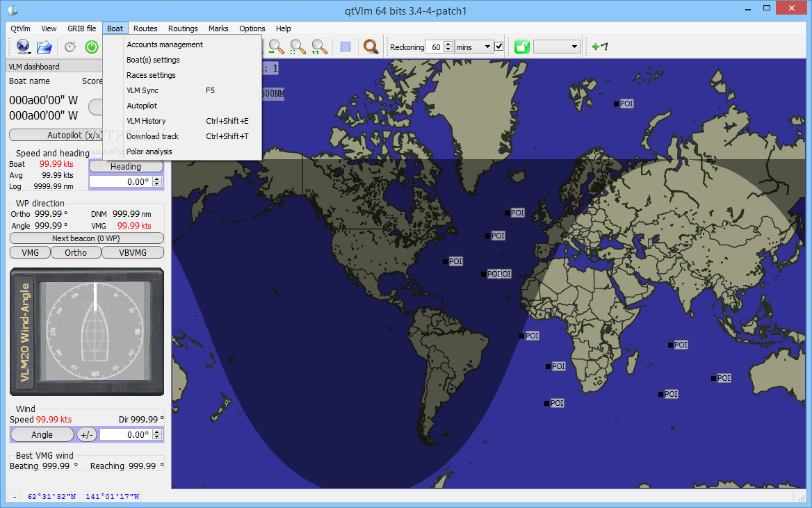Click the stopwatch icon in toolbar
The image size is (812, 508).
[x=70, y=47]
